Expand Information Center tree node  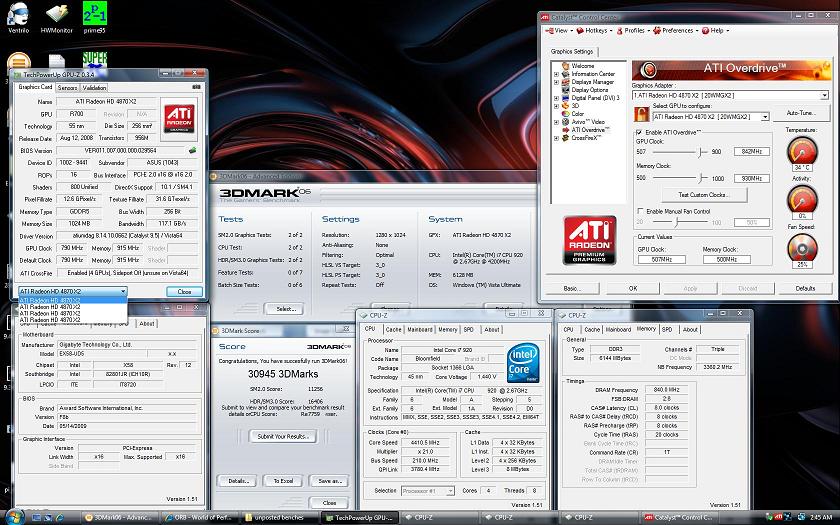[x=556, y=74]
